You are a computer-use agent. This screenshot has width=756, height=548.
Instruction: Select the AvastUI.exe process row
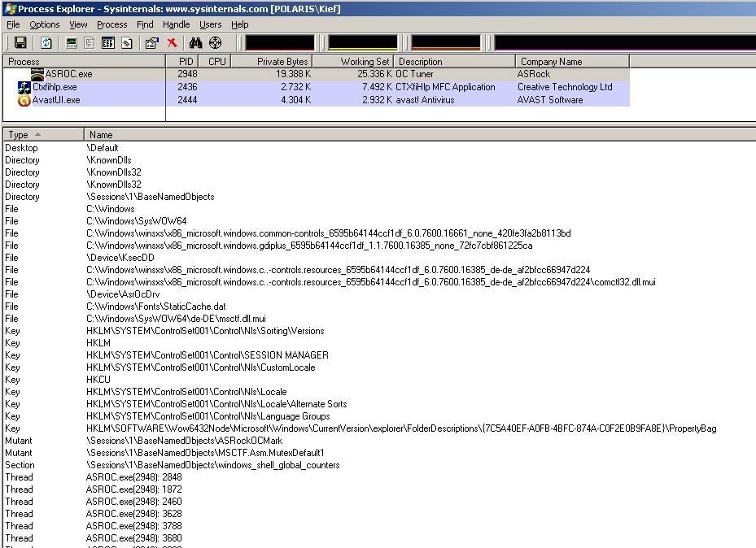317,100
